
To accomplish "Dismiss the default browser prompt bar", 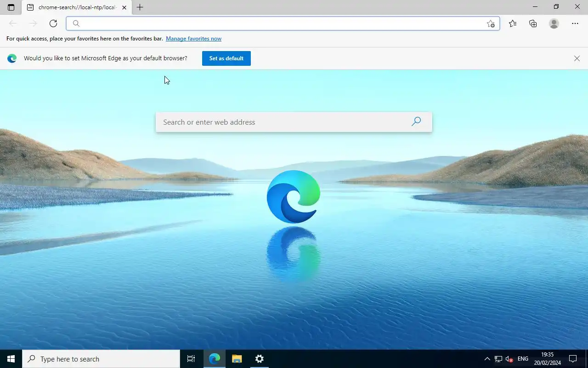I will point(577,58).
